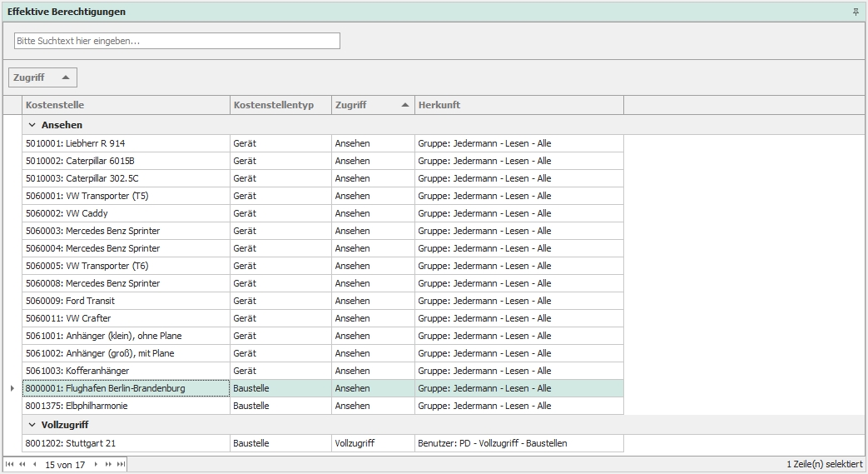Collapse the Ansehen group
This screenshot has height=474, width=868.
(32, 125)
